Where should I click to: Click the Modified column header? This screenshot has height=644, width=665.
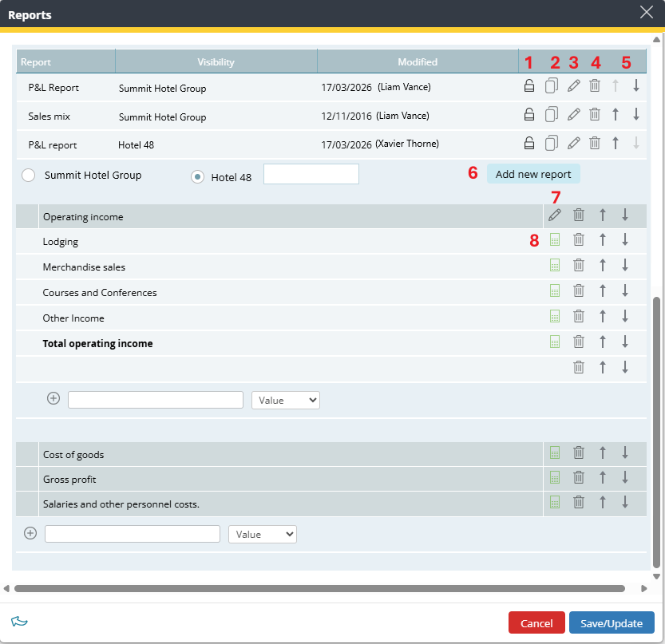click(x=418, y=62)
